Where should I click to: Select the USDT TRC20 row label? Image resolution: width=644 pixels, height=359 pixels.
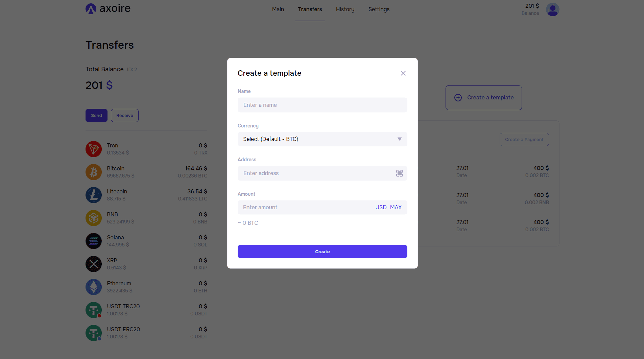tap(123, 307)
